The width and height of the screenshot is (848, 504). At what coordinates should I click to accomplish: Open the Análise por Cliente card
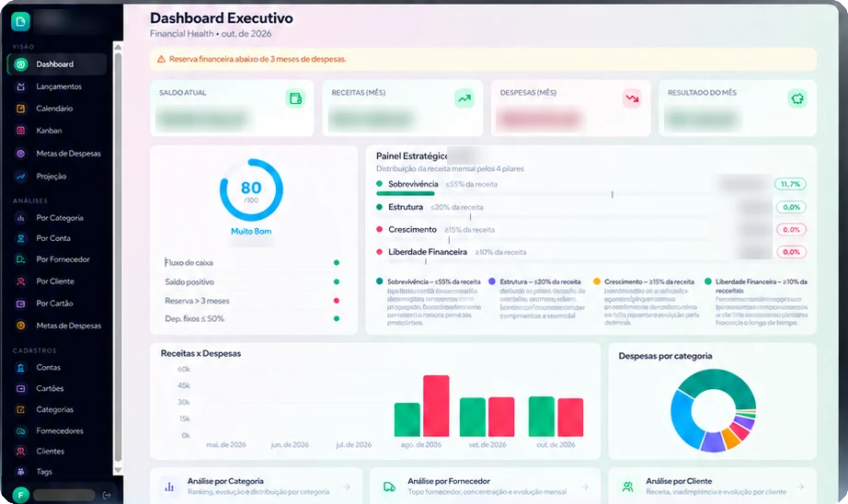[x=712, y=487]
